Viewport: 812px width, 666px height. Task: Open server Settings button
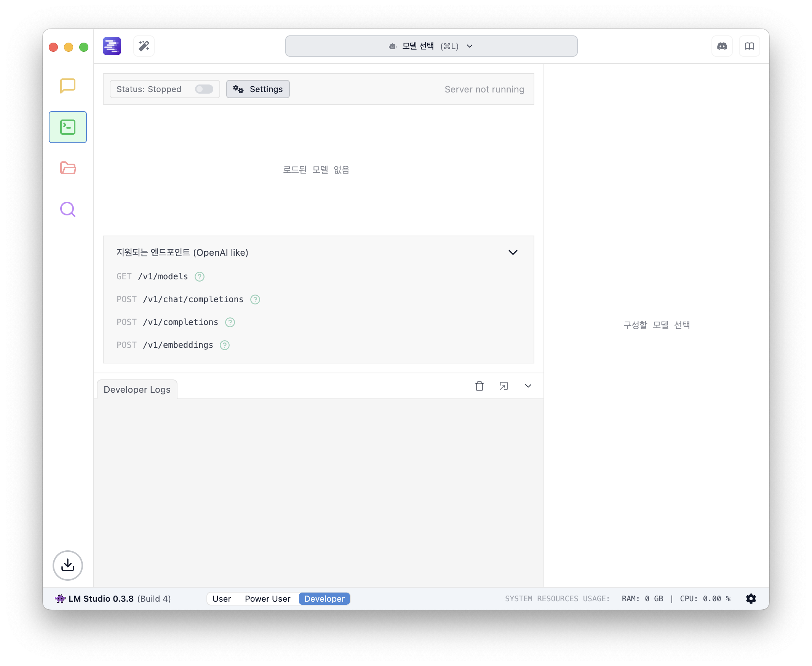pos(257,89)
